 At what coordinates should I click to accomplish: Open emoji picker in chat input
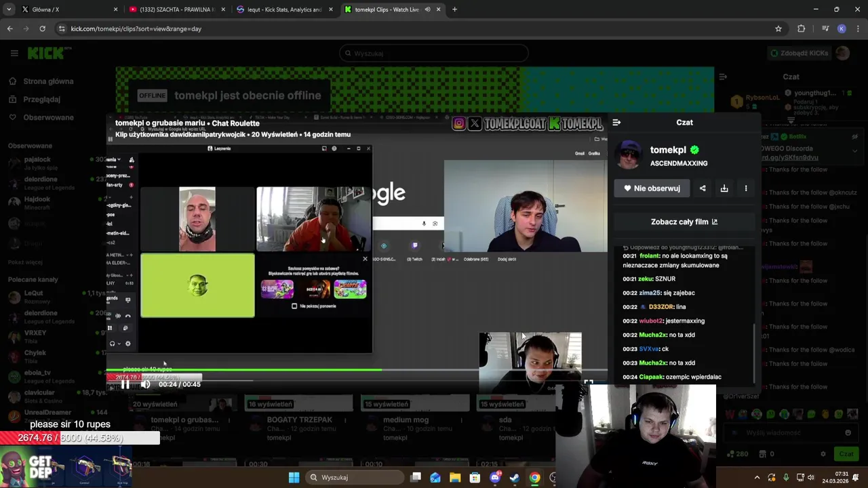tap(848, 432)
